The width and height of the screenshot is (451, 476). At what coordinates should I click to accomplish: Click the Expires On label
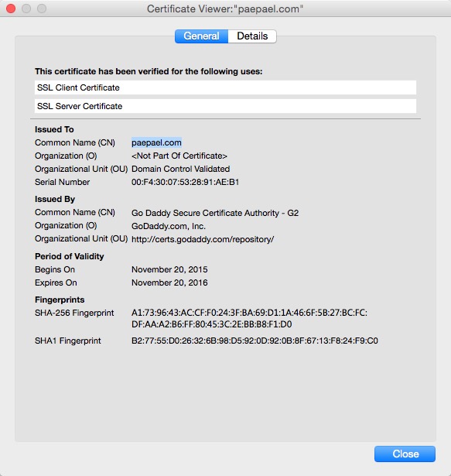56,283
